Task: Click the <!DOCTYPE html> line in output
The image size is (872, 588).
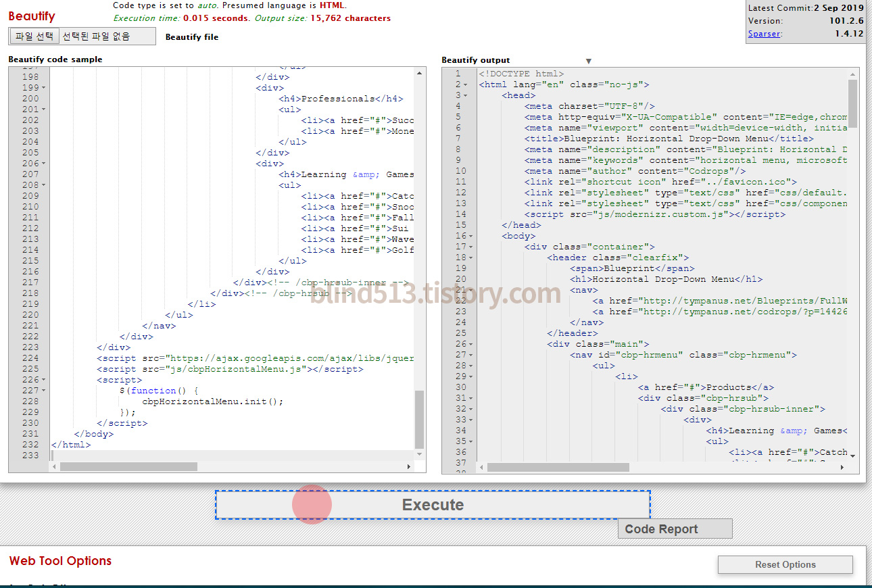Action: click(x=521, y=74)
